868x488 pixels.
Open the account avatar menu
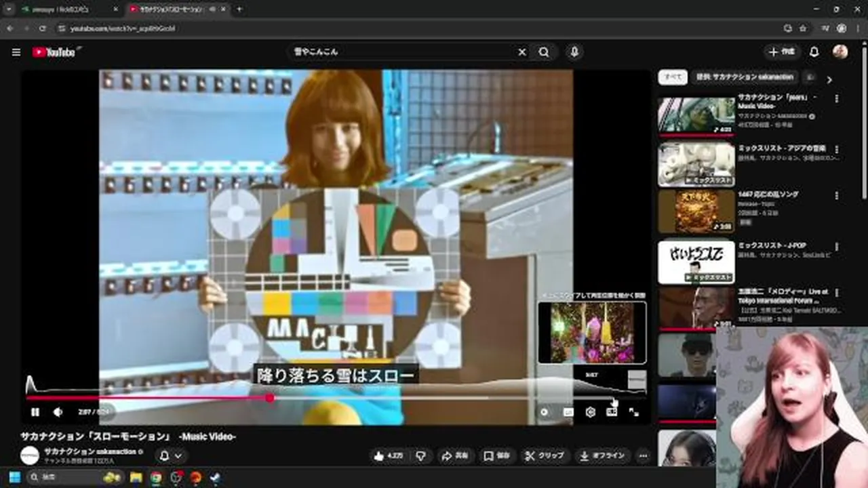840,52
